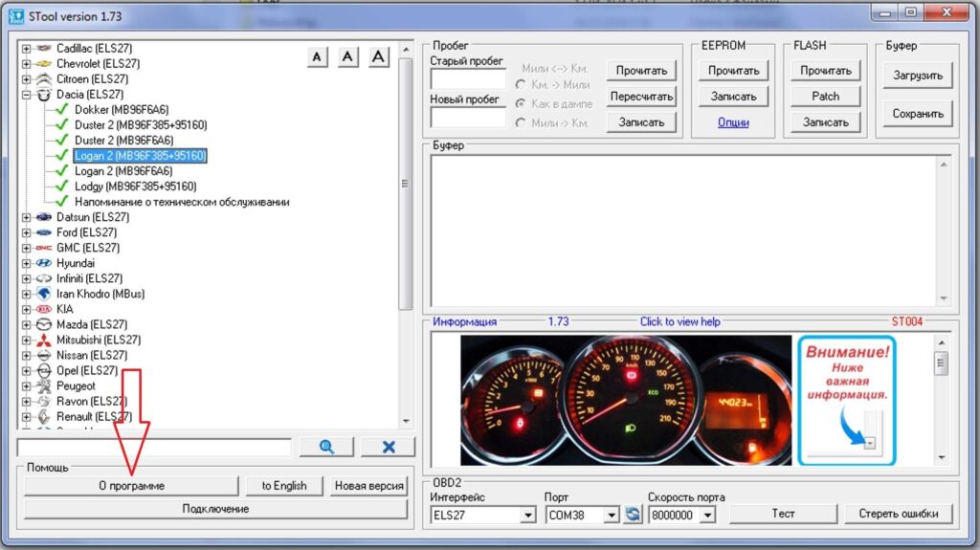Image resolution: width=980 pixels, height=550 pixels.
Task: Click the Peugeot lion logo icon
Action: (x=44, y=385)
